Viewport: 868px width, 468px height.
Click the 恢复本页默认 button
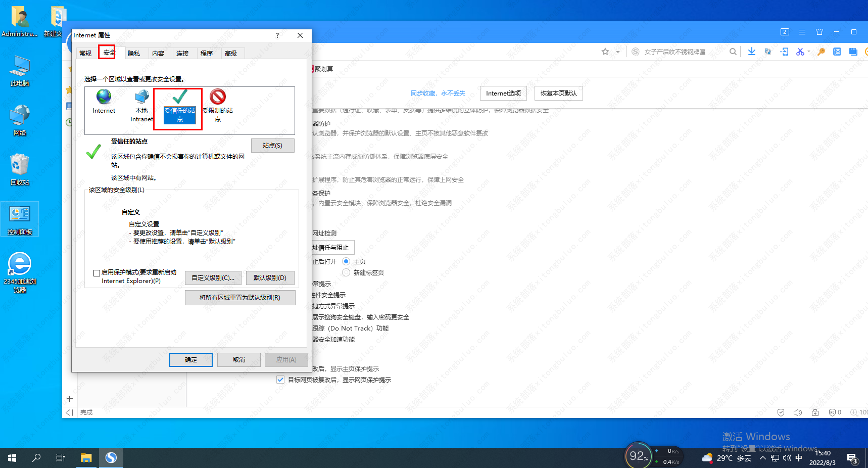coord(558,93)
